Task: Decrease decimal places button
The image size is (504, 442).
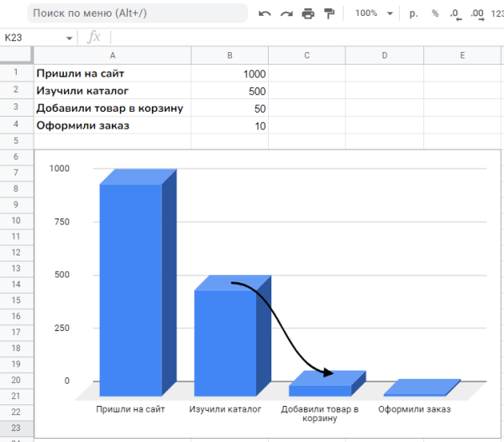Action: coord(455,13)
